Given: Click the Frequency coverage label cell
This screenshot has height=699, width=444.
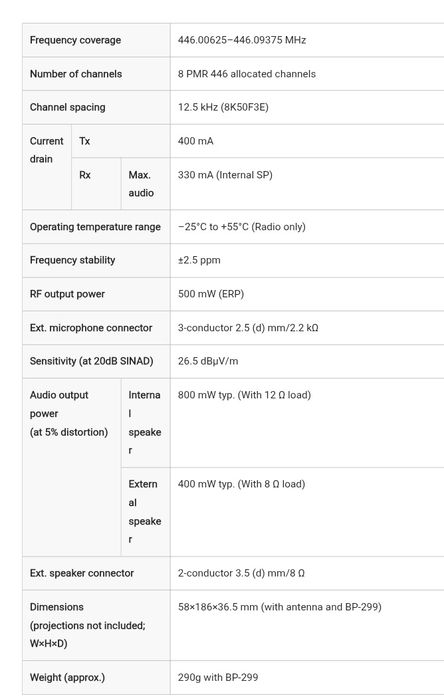Looking at the screenshot, I should pyautogui.click(x=96, y=40).
